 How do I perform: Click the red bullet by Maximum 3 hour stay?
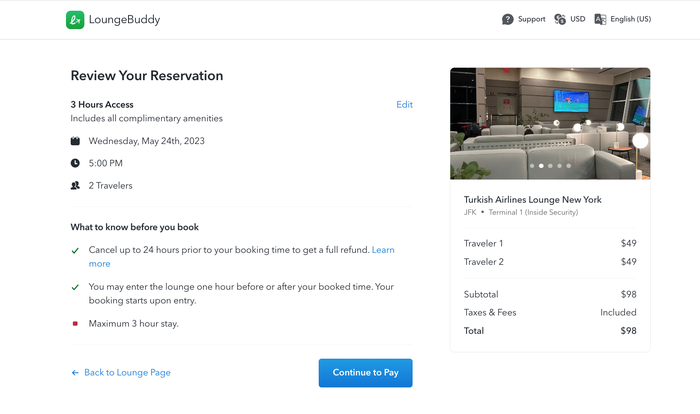(x=75, y=323)
